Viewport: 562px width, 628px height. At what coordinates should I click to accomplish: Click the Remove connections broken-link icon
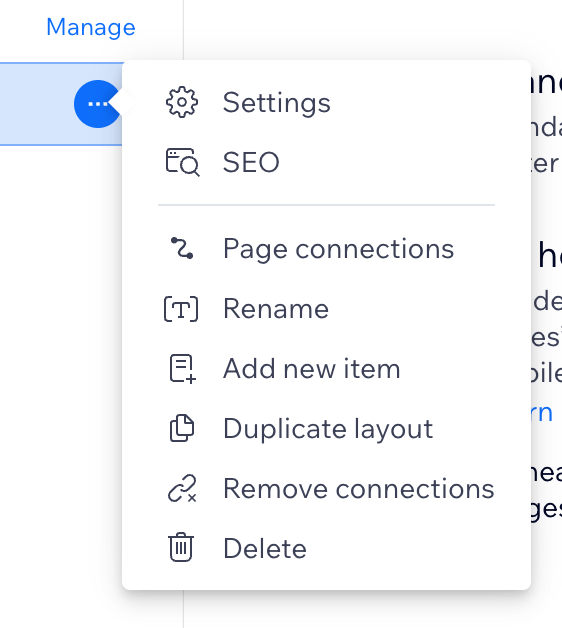[182, 488]
